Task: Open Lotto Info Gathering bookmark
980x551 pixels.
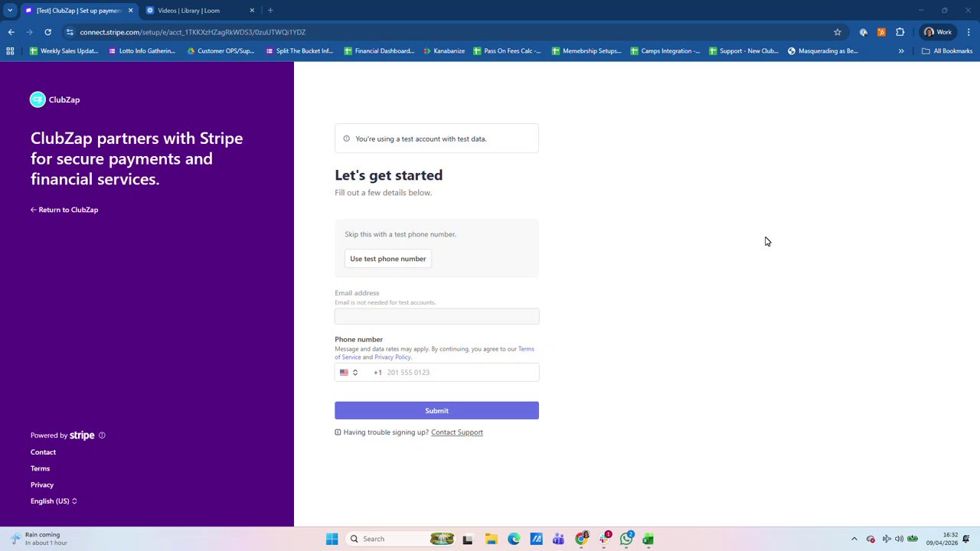Action: [142, 51]
